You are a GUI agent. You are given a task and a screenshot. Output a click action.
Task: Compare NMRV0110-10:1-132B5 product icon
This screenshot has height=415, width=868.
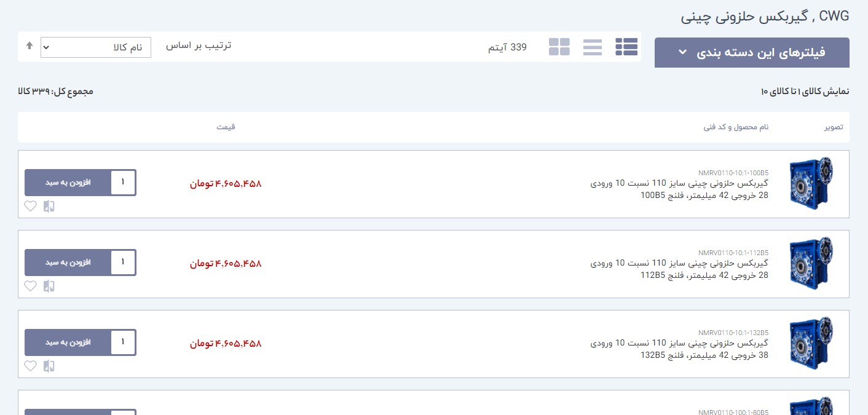[x=49, y=366]
